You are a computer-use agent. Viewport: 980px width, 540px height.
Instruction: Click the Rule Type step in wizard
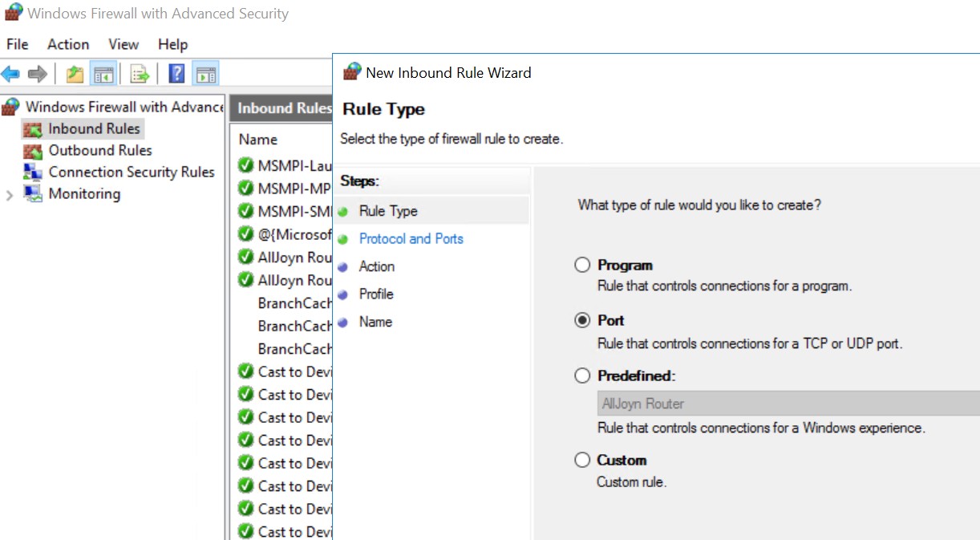point(388,211)
